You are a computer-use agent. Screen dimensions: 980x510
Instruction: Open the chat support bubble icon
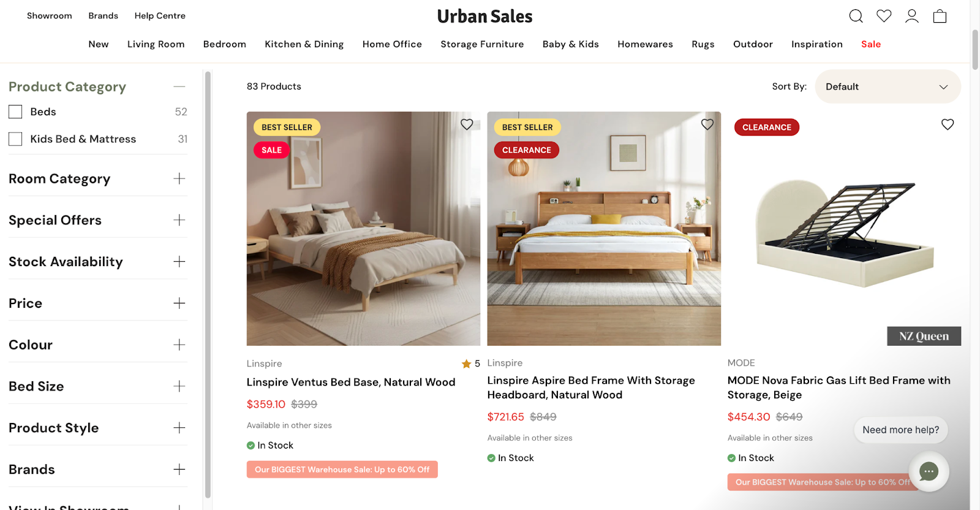928,472
